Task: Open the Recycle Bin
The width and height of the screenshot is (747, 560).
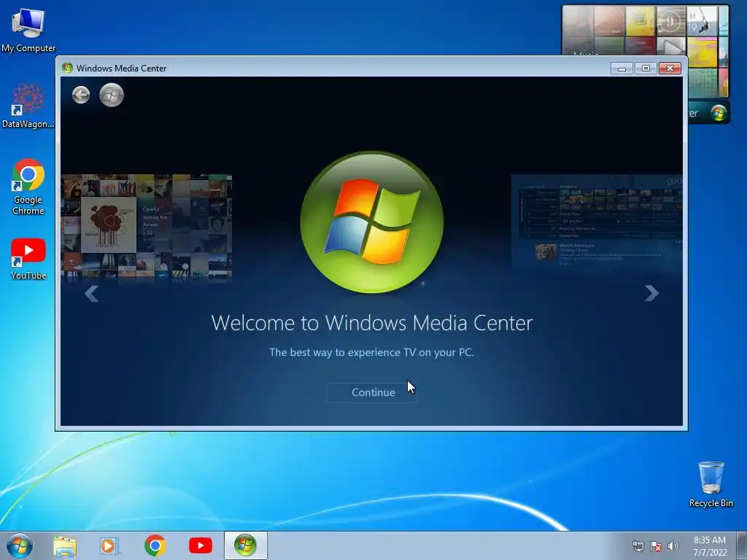Action: pos(711,484)
